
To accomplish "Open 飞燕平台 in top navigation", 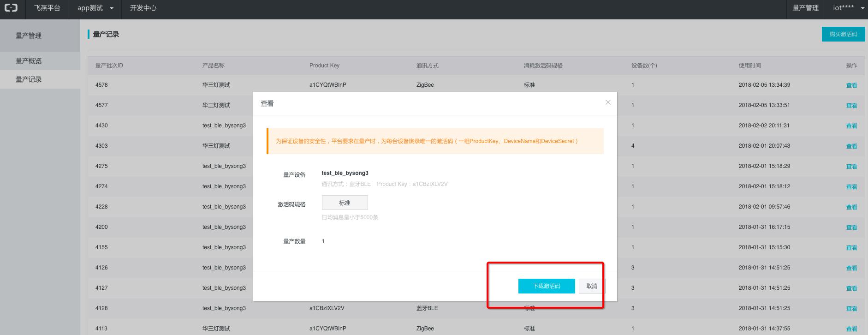I will click(47, 8).
